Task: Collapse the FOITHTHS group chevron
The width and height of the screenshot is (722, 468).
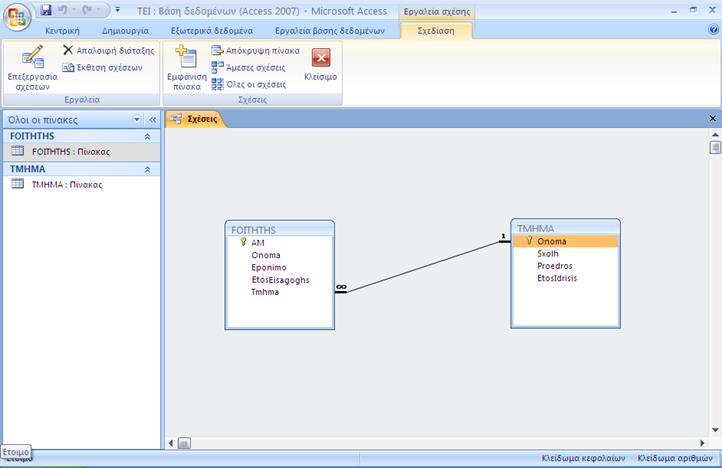Action: coord(147,136)
